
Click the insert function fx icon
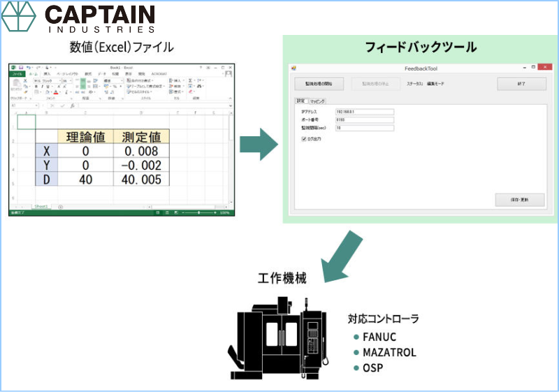coord(73,106)
